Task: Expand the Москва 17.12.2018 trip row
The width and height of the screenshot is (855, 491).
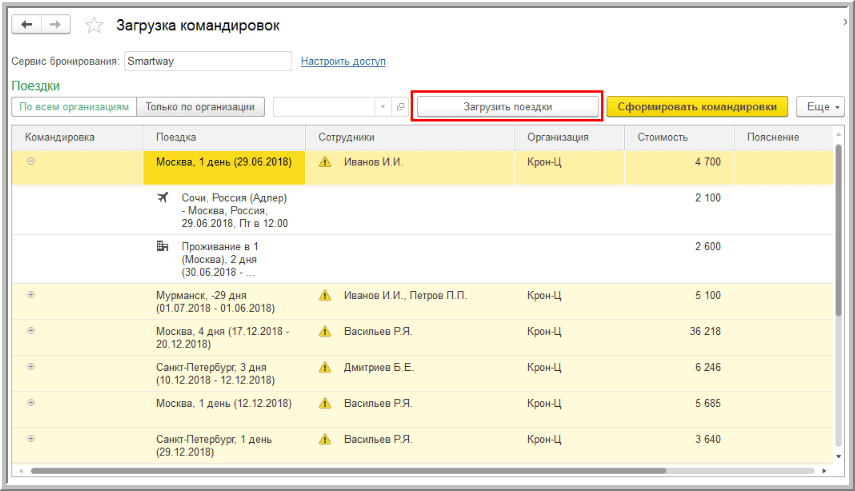Action: click(31, 331)
